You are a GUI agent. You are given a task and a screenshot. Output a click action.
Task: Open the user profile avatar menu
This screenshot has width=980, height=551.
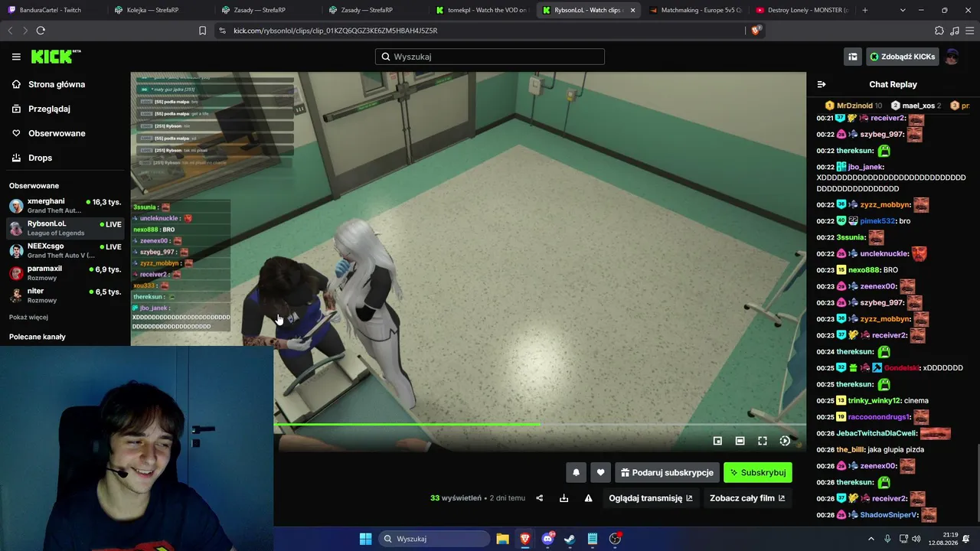coord(952,57)
